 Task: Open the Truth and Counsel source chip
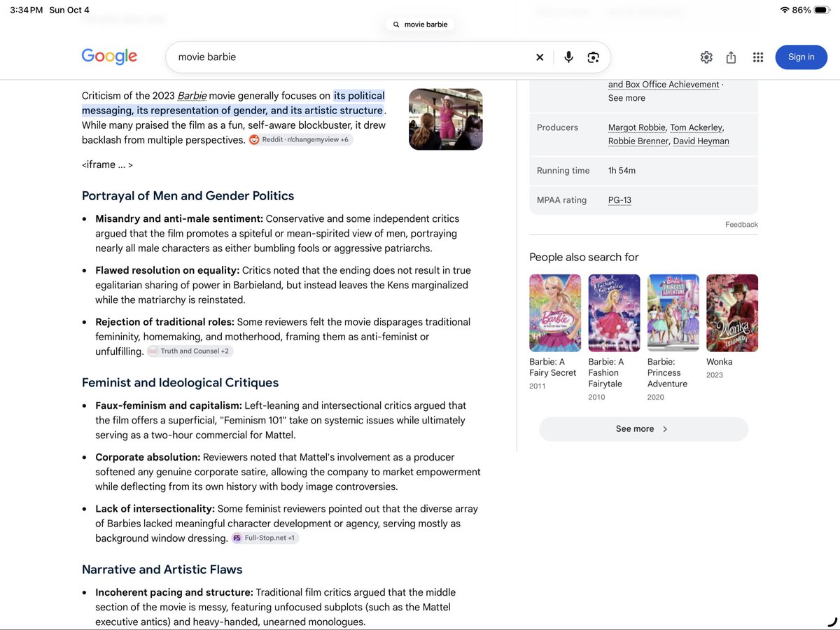click(x=190, y=351)
